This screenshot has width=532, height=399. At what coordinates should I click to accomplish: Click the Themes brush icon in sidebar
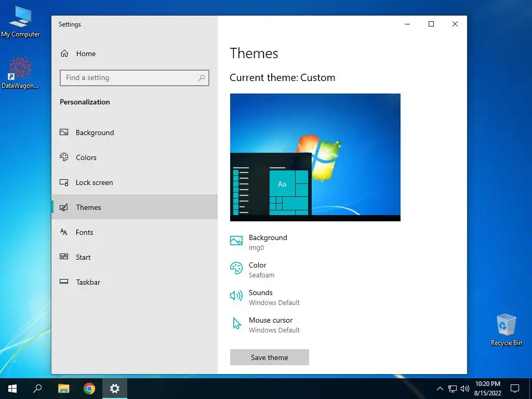(64, 207)
